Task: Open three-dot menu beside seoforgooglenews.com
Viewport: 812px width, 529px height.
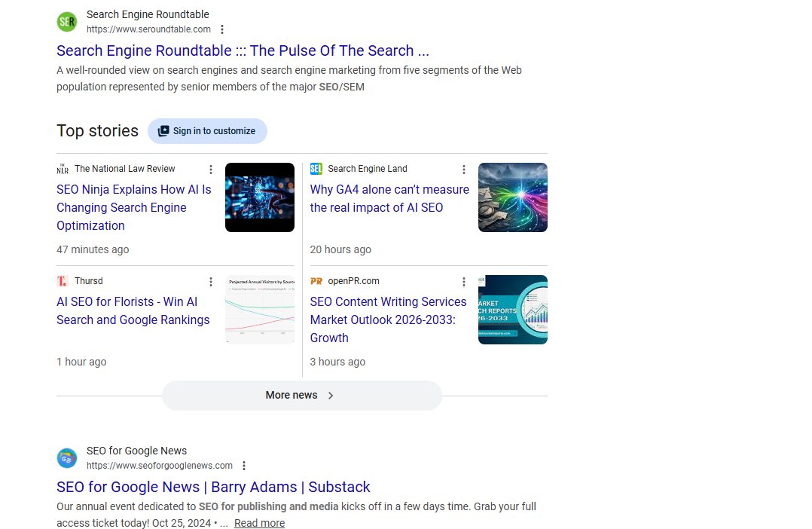Action: (x=244, y=466)
